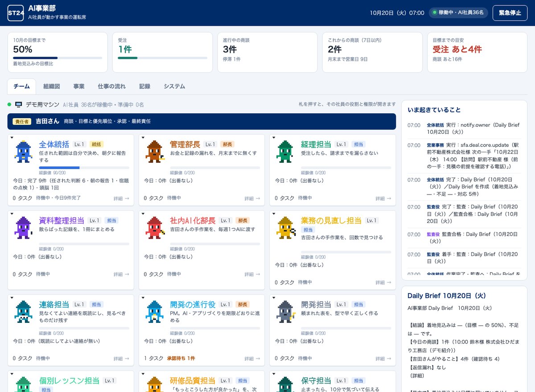Screen dimensions: 535x392
Task: Click the 保守担当 dark teal character avatar
Action: pos(284,384)
